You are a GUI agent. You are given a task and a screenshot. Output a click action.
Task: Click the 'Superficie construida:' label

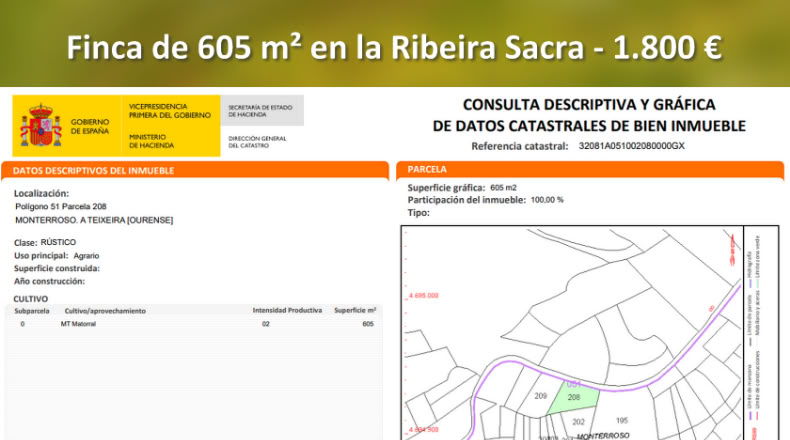(x=56, y=269)
